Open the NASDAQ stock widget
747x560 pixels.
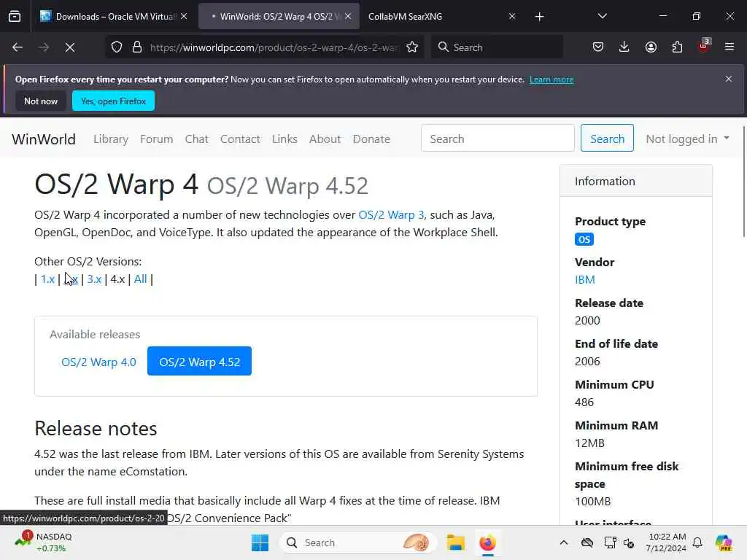click(x=43, y=542)
